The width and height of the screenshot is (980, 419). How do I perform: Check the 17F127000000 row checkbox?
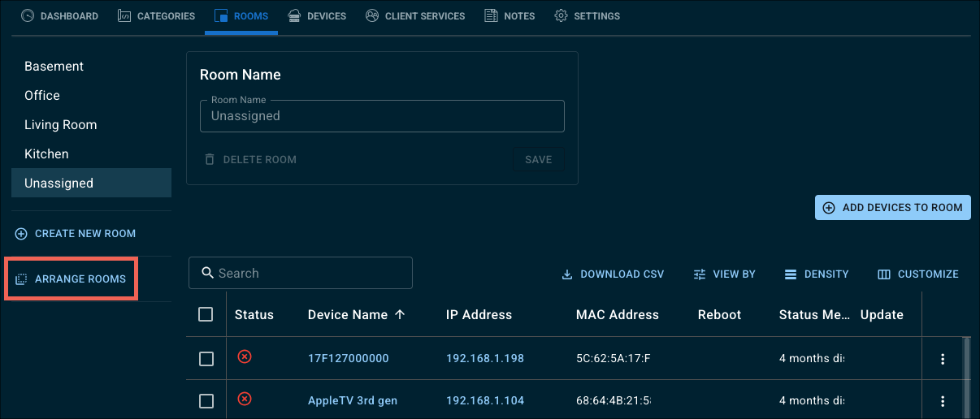point(206,359)
